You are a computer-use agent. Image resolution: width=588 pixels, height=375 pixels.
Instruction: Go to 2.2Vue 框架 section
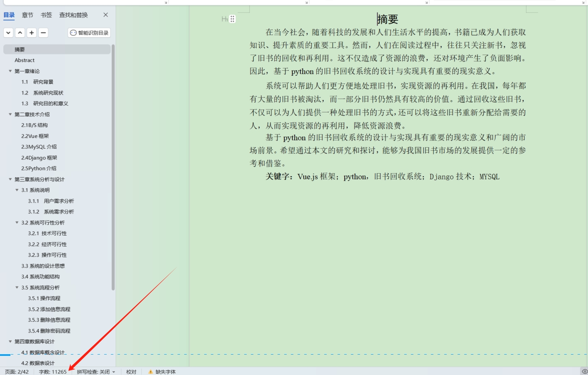point(35,136)
